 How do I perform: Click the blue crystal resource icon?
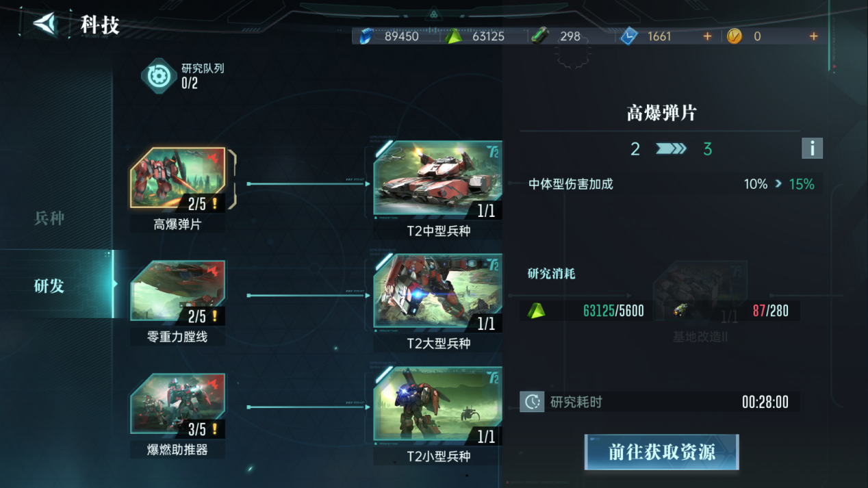tap(366, 36)
